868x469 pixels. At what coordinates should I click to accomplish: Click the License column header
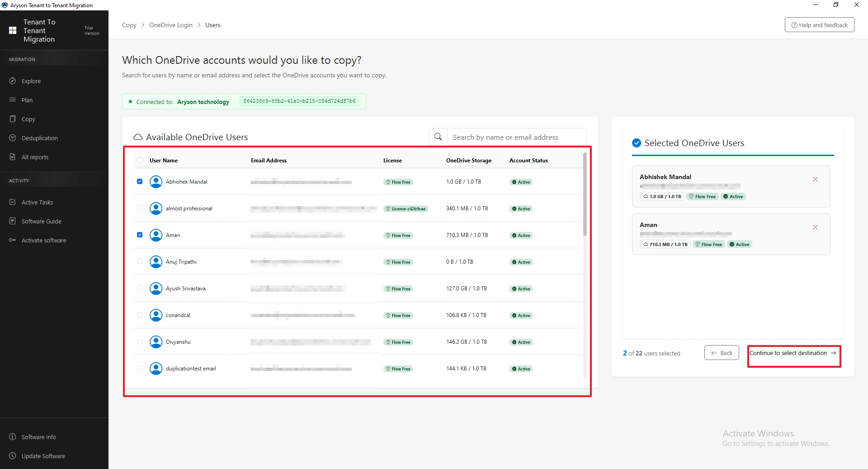(392, 161)
